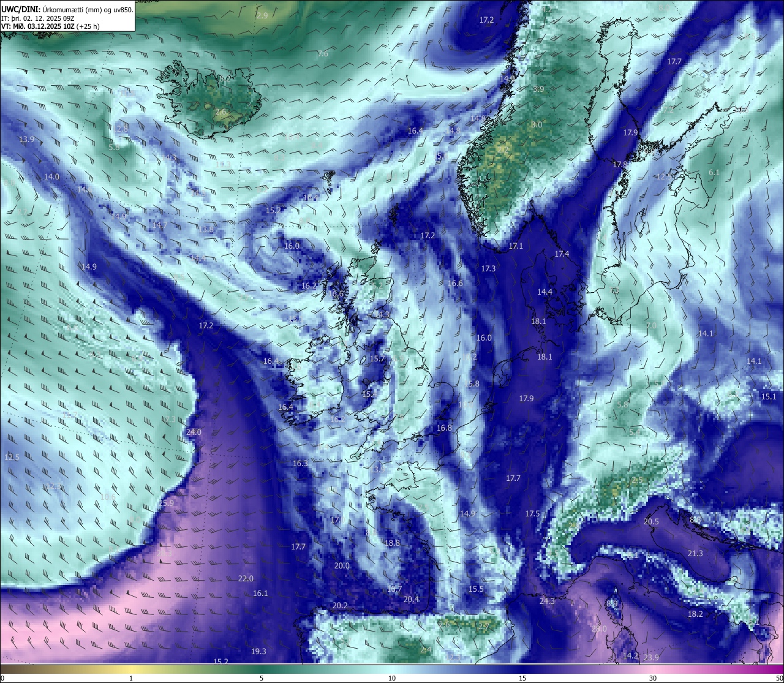Image resolution: width=784 pixels, height=683 pixels.
Task: Click the 20.0 value over Bay of Biscay
Action: point(342,565)
